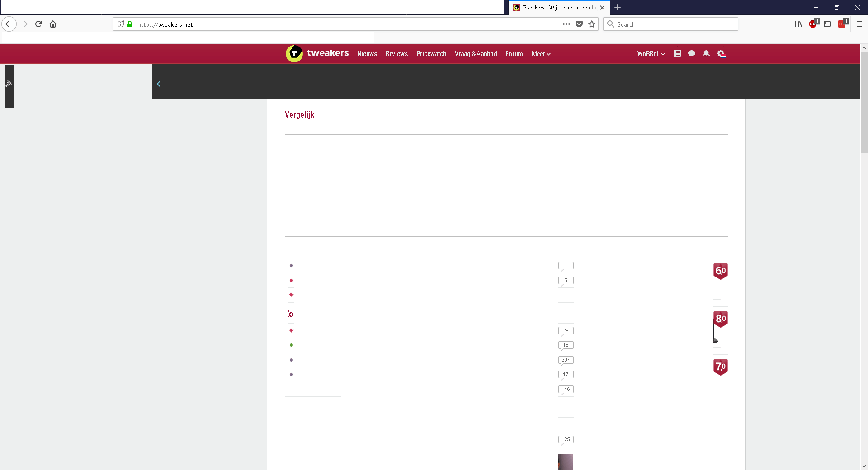Image resolution: width=868 pixels, height=470 pixels.
Task: Open the 29-comment bubble
Action: tap(566, 331)
